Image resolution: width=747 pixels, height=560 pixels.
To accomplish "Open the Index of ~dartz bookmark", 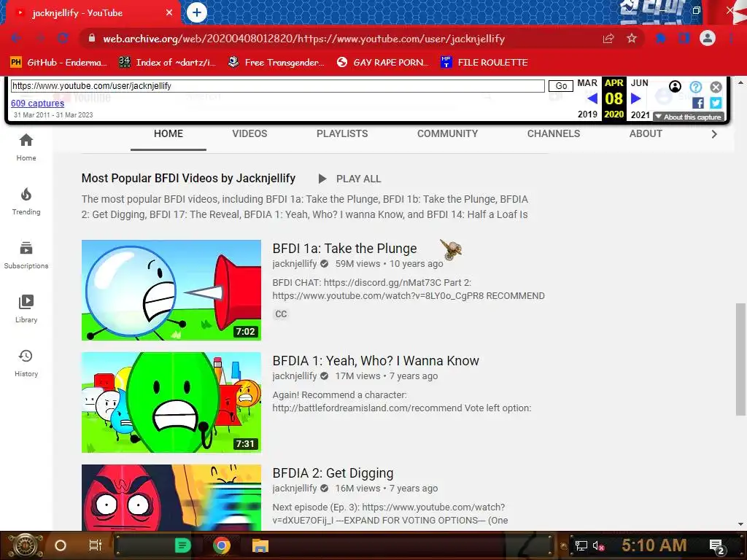I will [167, 63].
